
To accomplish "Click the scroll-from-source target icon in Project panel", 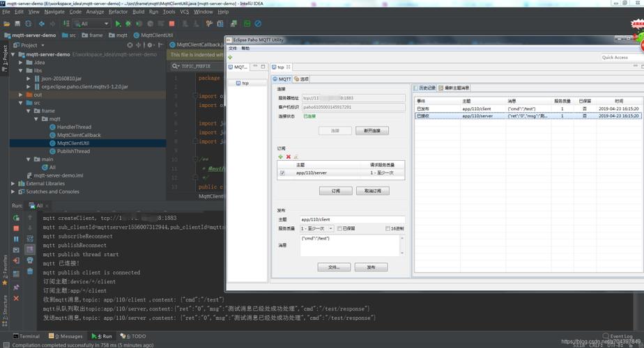I will click(130, 45).
